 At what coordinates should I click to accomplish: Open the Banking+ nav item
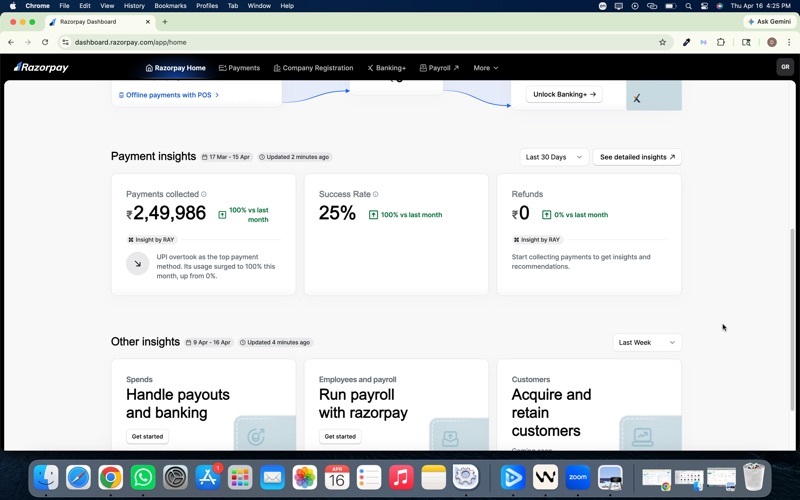386,68
